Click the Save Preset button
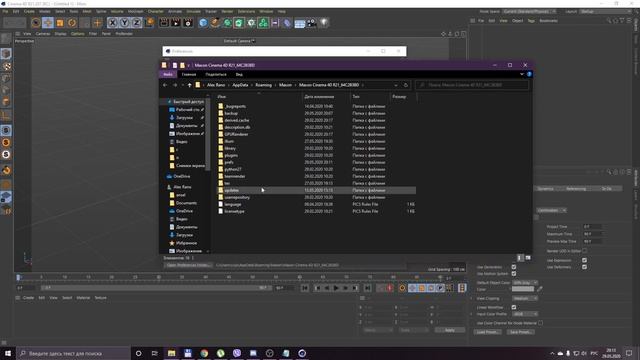The height and width of the screenshot is (360, 640). tap(520, 332)
